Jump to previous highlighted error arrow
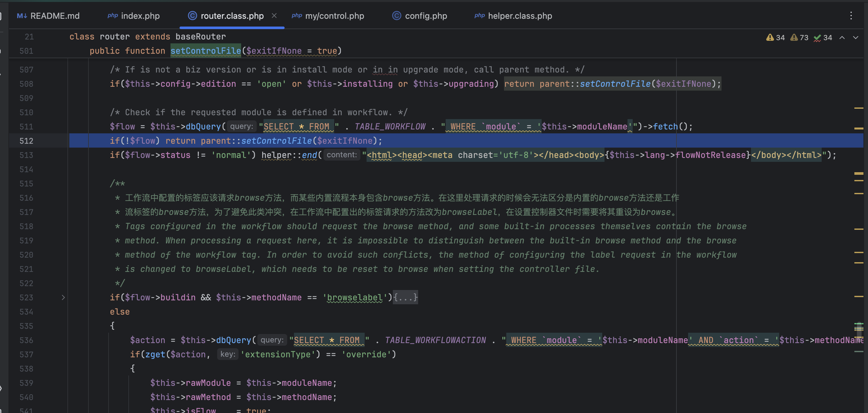This screenshot has height=413, width=868. tap(842, 38)
